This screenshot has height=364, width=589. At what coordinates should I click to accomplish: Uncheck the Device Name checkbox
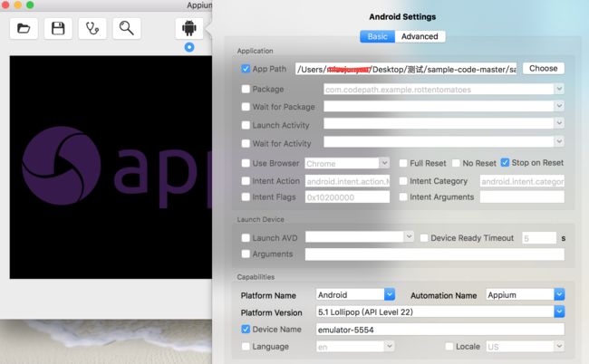(246, 329)
